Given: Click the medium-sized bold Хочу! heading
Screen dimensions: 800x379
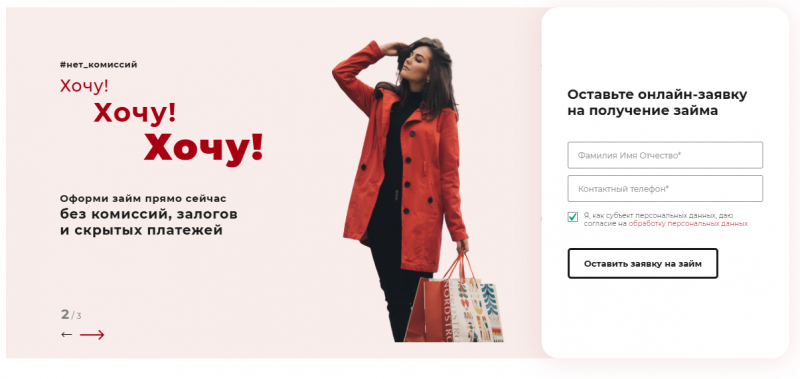Looking at the screenshot, I should coord(135,113).
